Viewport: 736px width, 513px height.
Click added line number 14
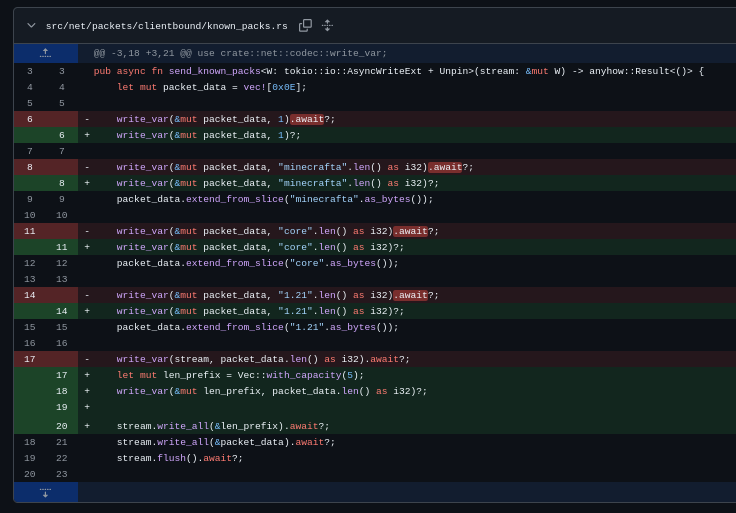pyautogui.click(x=61, y=311)
